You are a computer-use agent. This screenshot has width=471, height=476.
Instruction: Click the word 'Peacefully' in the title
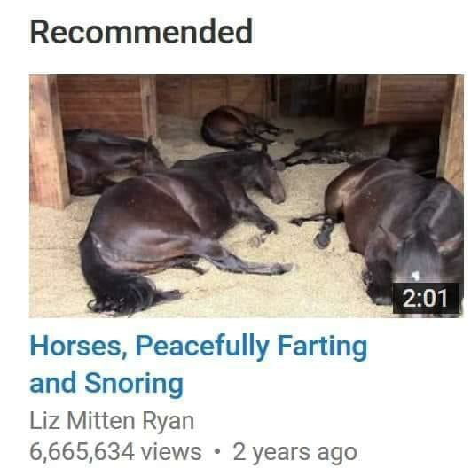202,347
